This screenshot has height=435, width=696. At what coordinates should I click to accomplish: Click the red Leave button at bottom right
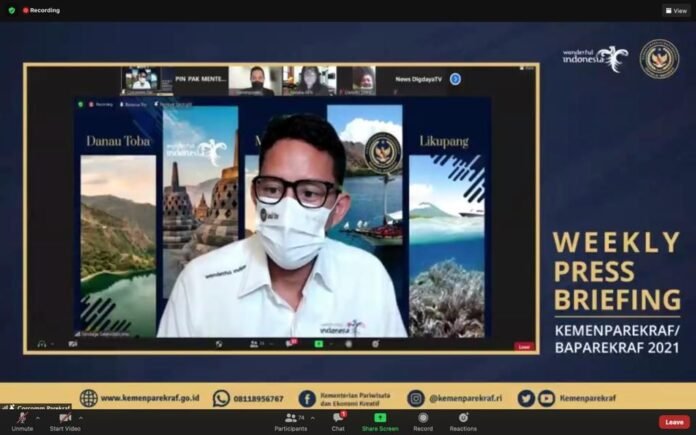[x=674, y=422]
